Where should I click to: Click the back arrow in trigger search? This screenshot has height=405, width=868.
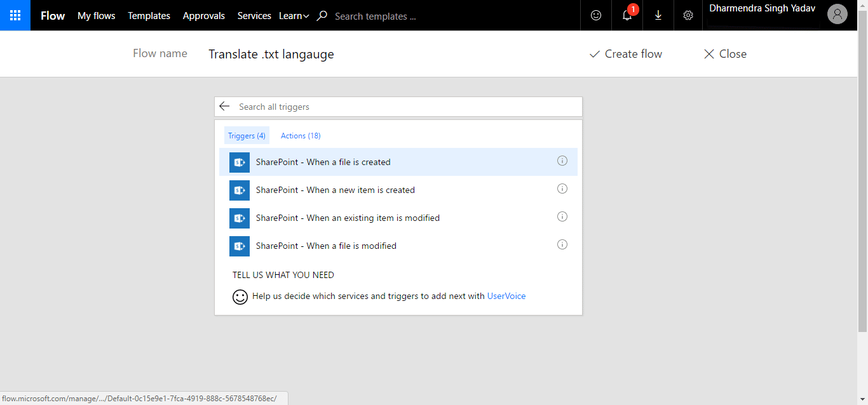click(x=224, y=106)
